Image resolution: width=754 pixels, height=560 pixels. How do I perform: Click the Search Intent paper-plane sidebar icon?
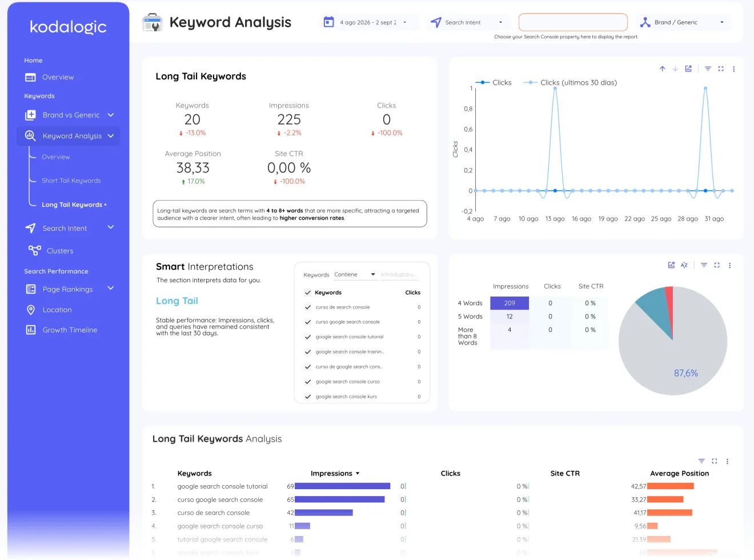30,228
